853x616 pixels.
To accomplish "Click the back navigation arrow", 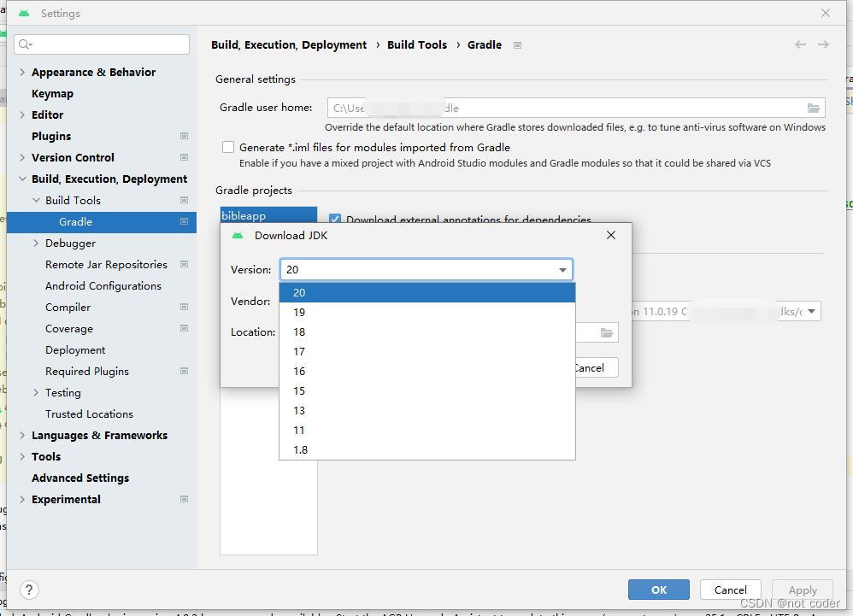I will (800, 44).
